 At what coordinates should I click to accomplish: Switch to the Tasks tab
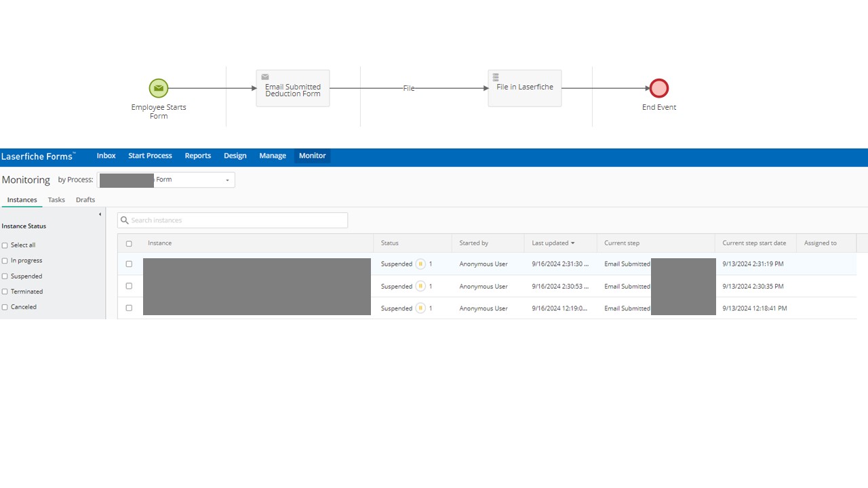pos(56,200)
